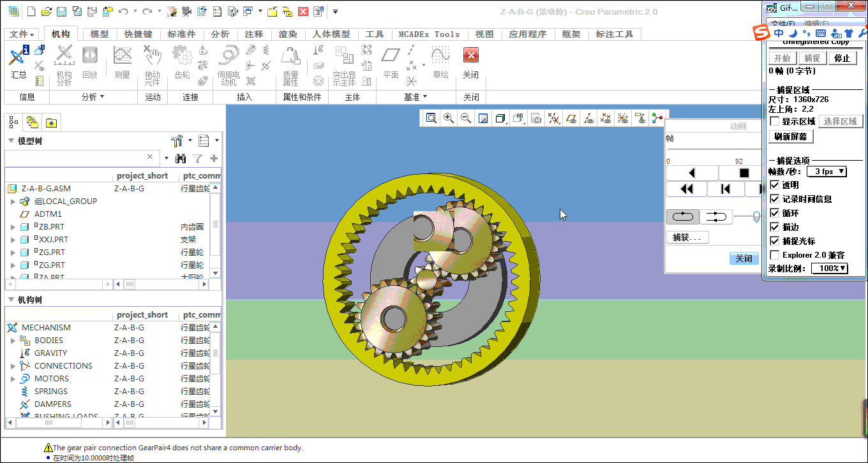Expand the CONNECTIONS tree node
This screenshot has width=868, height=463.
[x=13, y=366]
